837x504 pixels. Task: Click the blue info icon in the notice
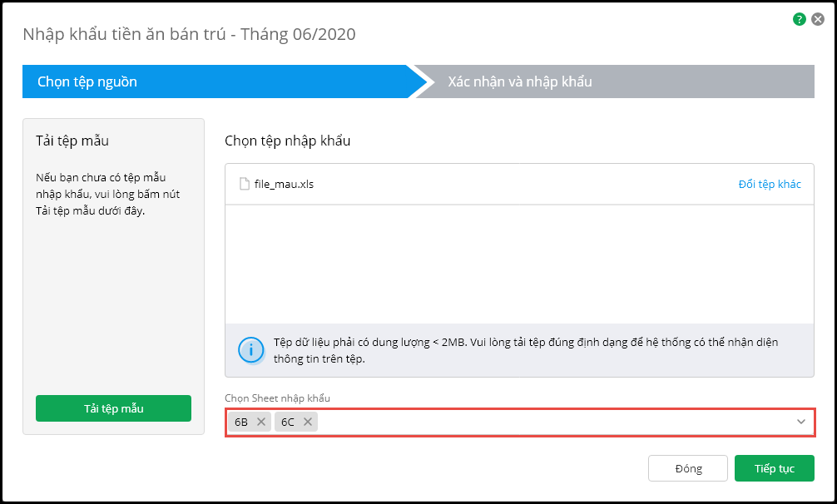point(250,350)
